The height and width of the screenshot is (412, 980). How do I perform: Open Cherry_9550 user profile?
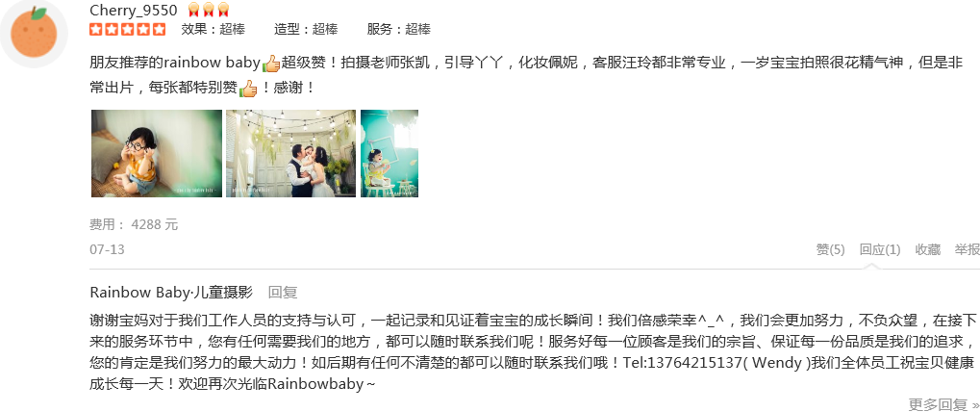[134, 10]
